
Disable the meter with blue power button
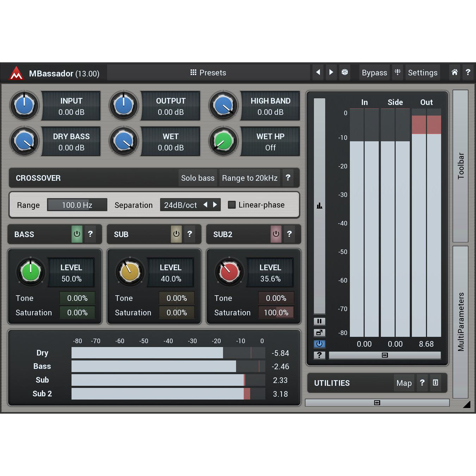click(319, 344)
